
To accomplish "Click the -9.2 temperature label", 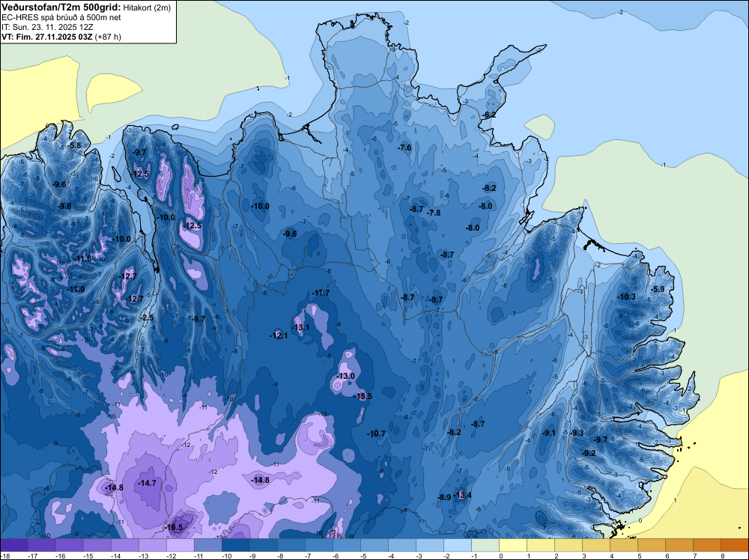I will [x=589, y=453].
